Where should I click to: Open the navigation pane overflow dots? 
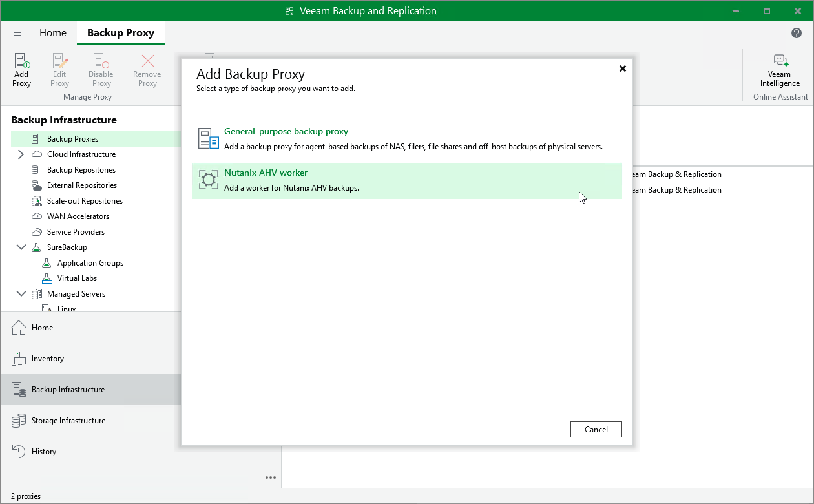[271, 478]
